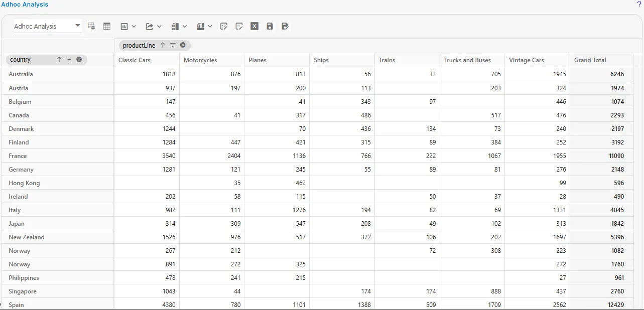Click the Save floppy disk icon

(x=270, y=26)
